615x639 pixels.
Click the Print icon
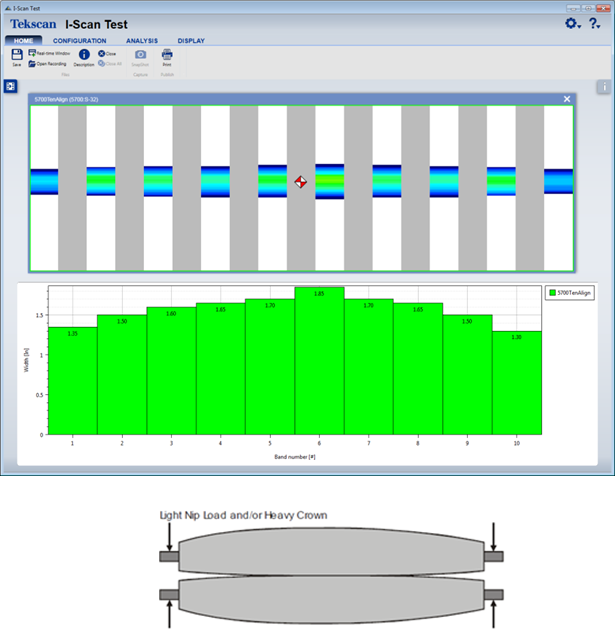(x=167, y=55)
